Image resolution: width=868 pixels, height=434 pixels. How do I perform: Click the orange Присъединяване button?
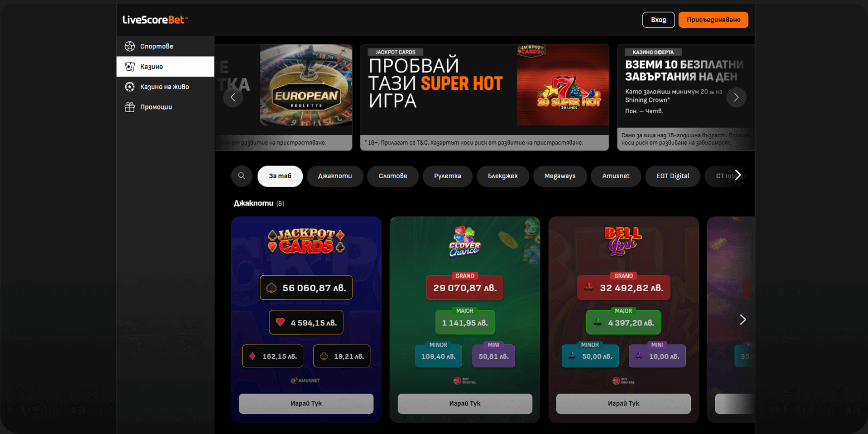pyautogui.click(x=714, y=20)
